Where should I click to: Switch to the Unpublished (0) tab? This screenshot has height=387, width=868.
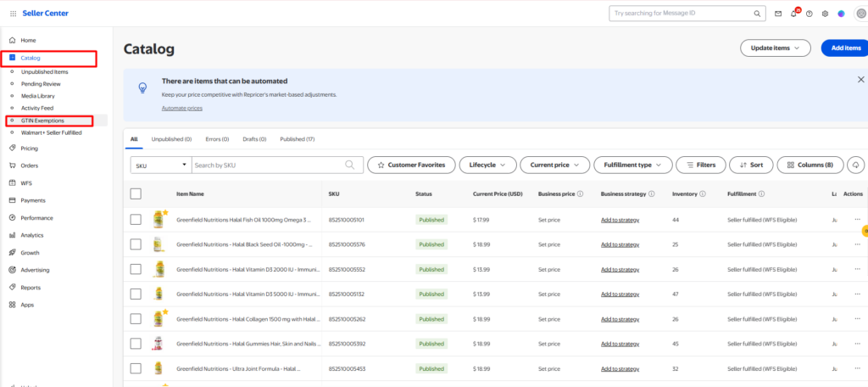[171, 139]
